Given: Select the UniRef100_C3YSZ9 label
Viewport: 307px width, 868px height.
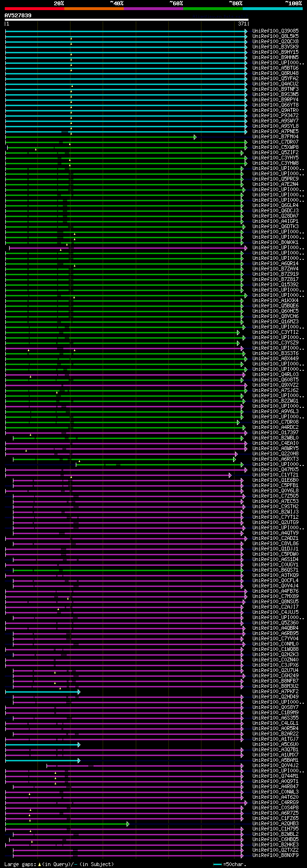Looking at the screenshot, I should [x=275, y=342].
